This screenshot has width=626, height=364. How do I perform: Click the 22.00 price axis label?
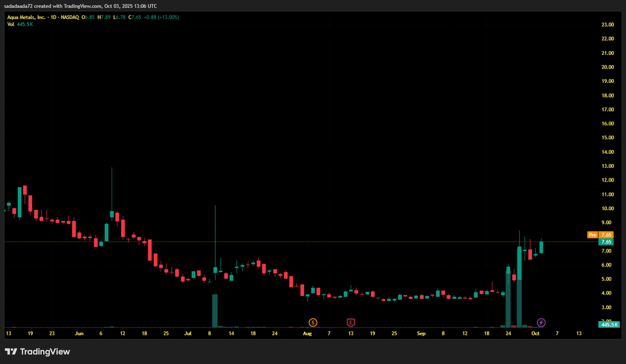607,39
